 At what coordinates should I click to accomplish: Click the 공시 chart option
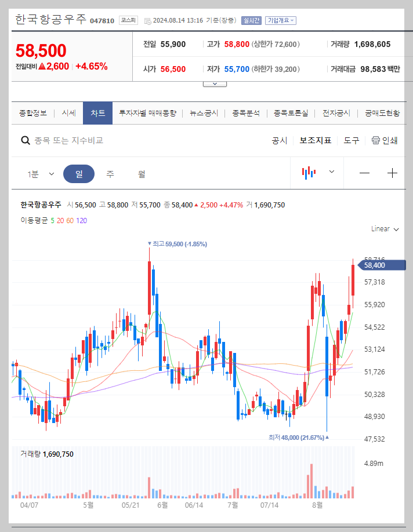pyautogui.click(x=280, y=140)
